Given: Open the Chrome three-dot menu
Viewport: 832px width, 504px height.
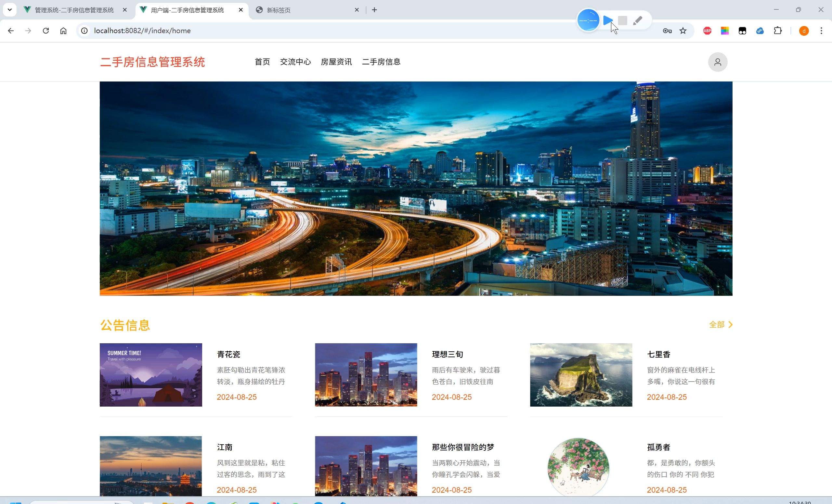Looking at the screenshot, I should (822, 31).
